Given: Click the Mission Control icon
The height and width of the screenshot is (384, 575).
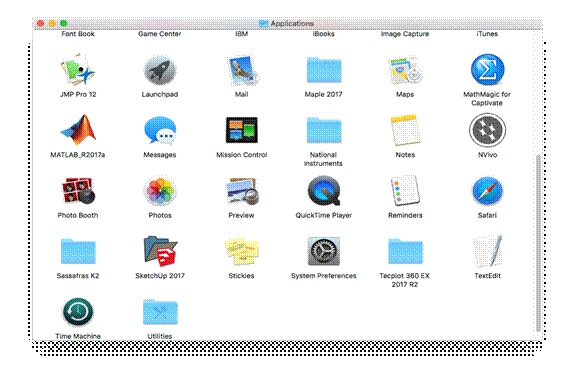Looking at the screenshot, I should [x=242, y=130].
